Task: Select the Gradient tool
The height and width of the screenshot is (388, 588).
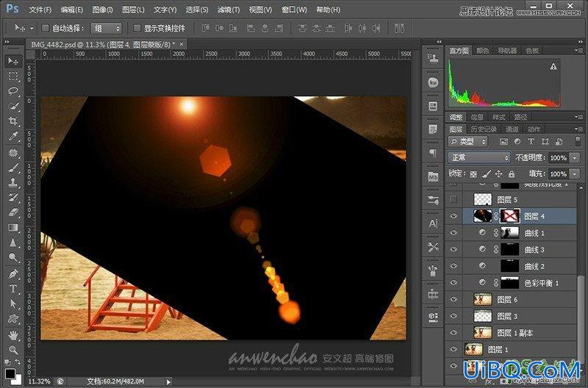Action: (13, 228)
